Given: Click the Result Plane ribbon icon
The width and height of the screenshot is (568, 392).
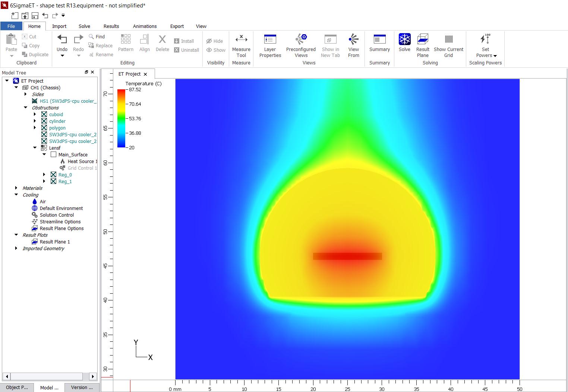Looking at the screenshot, I should [x=423, y=39].
